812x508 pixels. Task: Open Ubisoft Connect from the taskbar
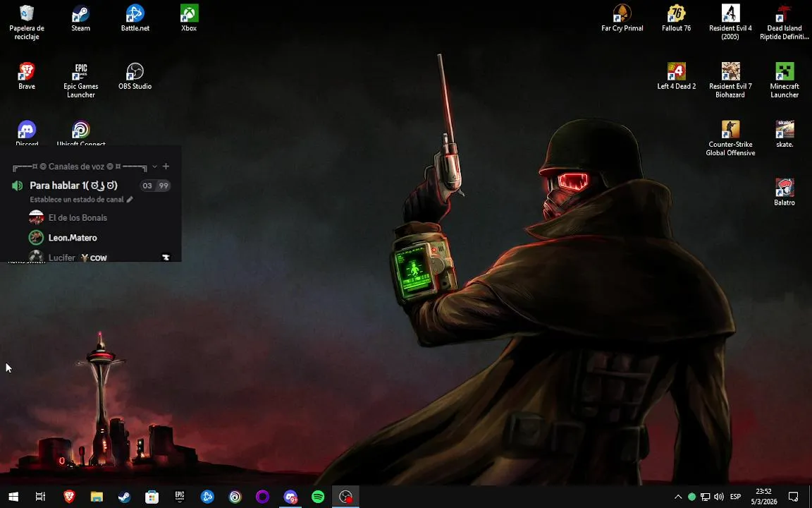tap(235, 497)
